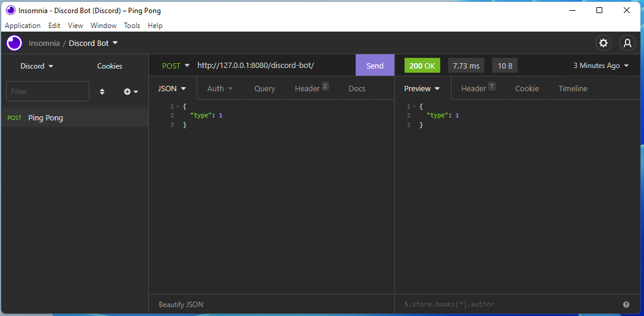Click the Insomnia purple logo icon
Viewport: 644px width, 316px height.
(x=14, y=43)
